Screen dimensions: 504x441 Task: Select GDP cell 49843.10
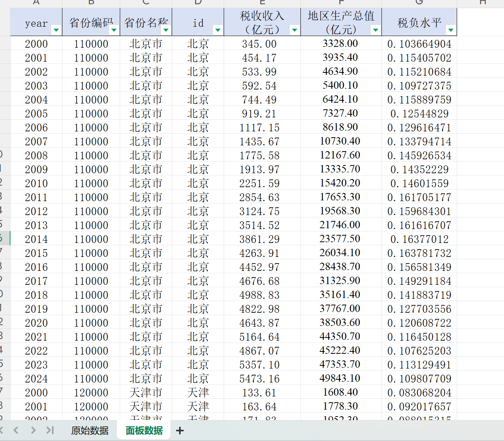click(x=340, y=378)
